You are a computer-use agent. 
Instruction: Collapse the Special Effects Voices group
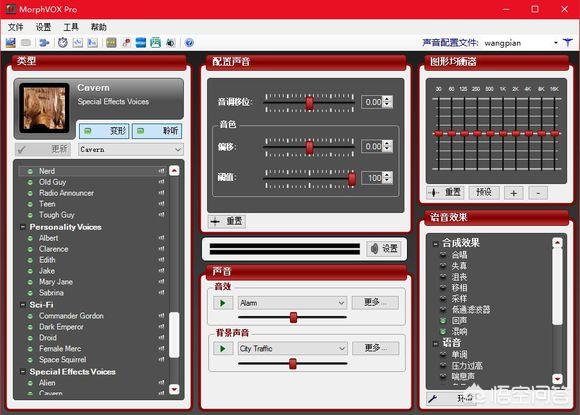pyautogui.click(x=23, y=372)
